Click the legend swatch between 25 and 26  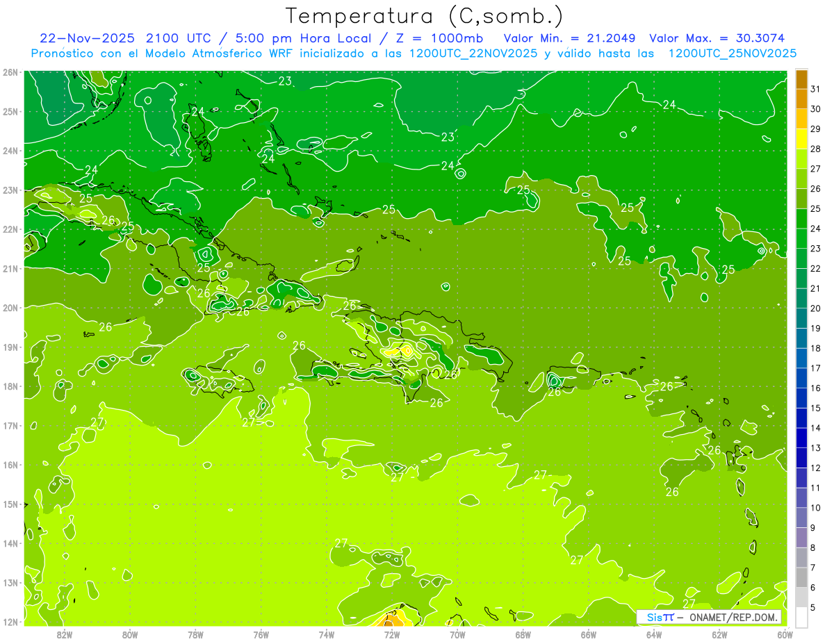pyautogui.click(x=801, y=199)
